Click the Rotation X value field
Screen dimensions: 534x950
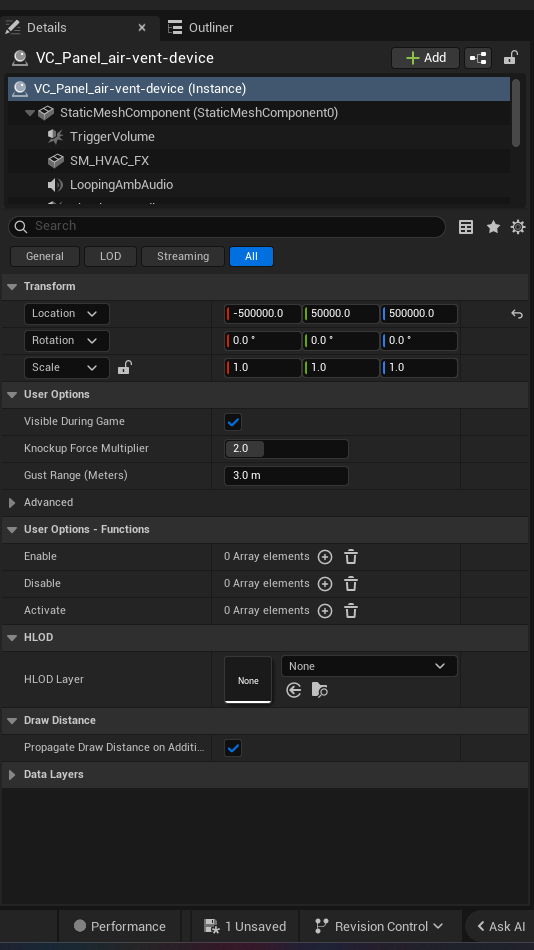(263, 340)
